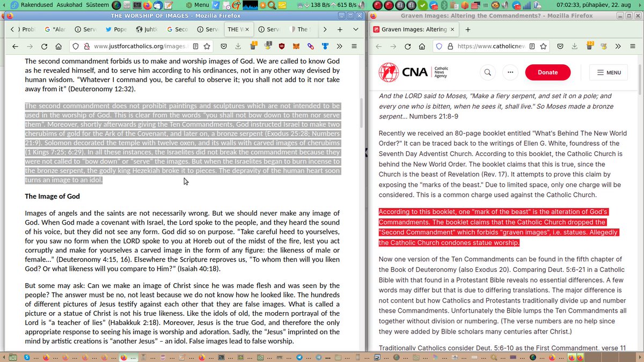The width and height of the screenshot is (644, 362).
Task: Open the three-dots more options on CNA
Action: (x=510, y=72)
